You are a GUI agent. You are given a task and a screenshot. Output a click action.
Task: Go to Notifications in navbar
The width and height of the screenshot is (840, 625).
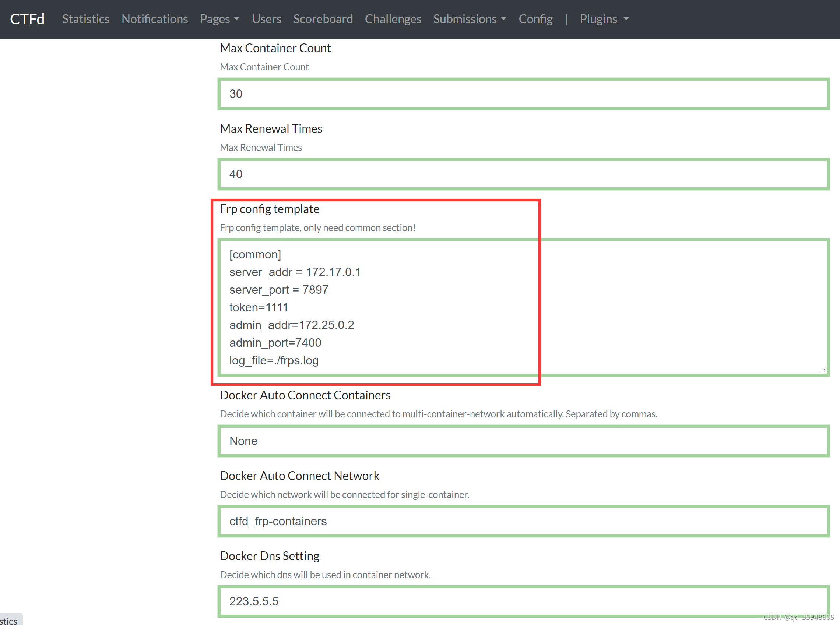point(154,19)
